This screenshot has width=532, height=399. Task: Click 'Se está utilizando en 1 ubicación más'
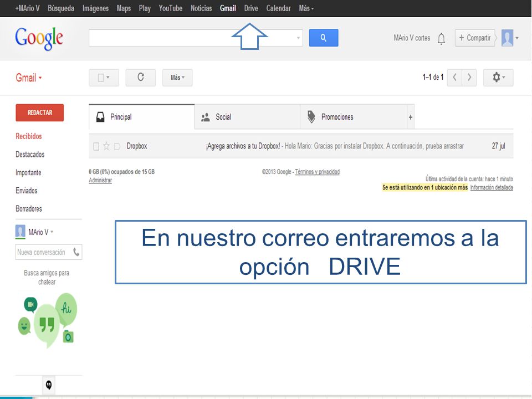coord(425,187)
